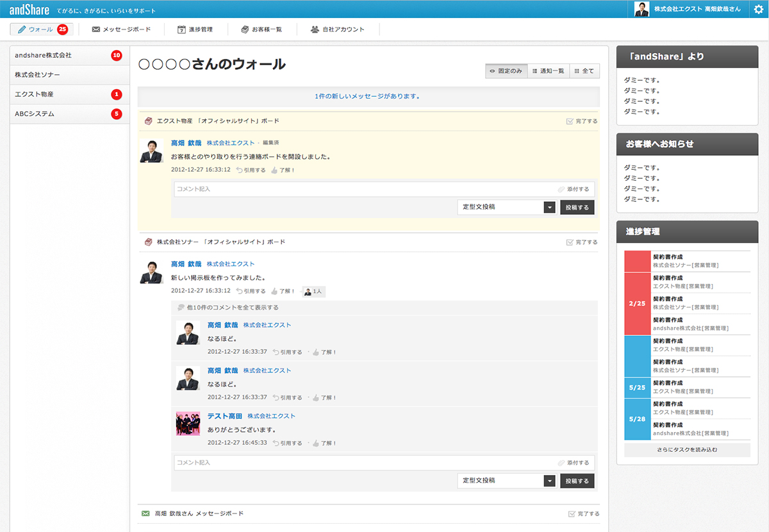Image resolution: width=769 pixels, height=532 pixels.
Task: Click calendar icon for 進捗管理
Action: (x=183, y=29)
